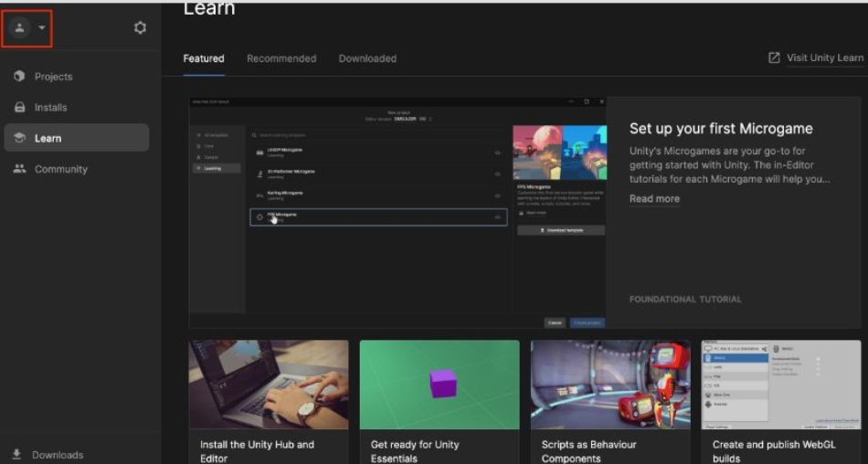Switch to the Featured tab
The height and width of the screenshot is (464, 868).
coord(203,58)
